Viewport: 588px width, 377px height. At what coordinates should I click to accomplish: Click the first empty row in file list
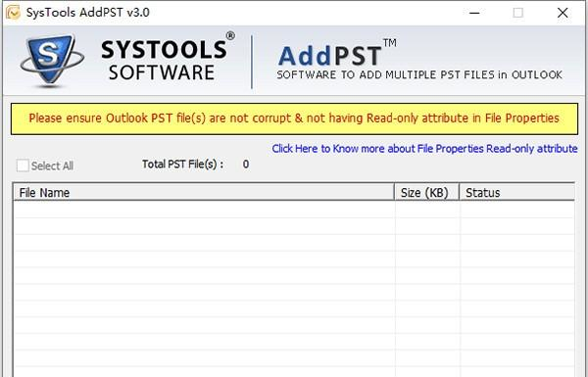(294, 210)
